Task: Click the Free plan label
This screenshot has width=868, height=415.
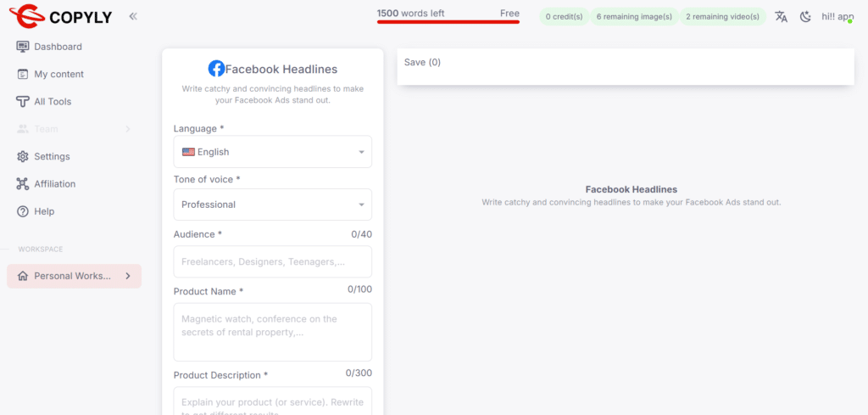Action: click(509, 14)
